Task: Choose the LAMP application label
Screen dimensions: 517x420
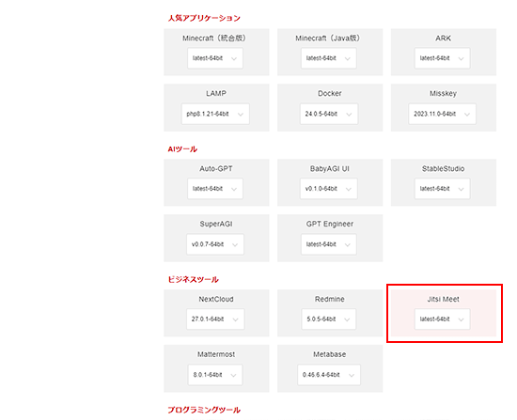Action: coord(216,94)
